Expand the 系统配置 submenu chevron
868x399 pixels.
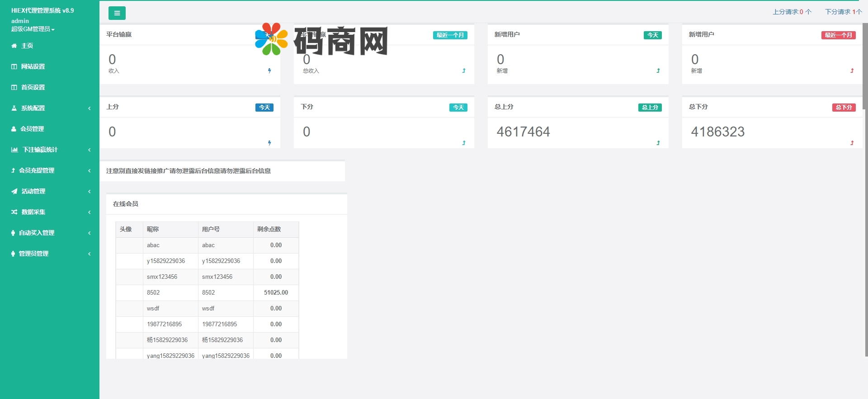(x=90, y=108)
